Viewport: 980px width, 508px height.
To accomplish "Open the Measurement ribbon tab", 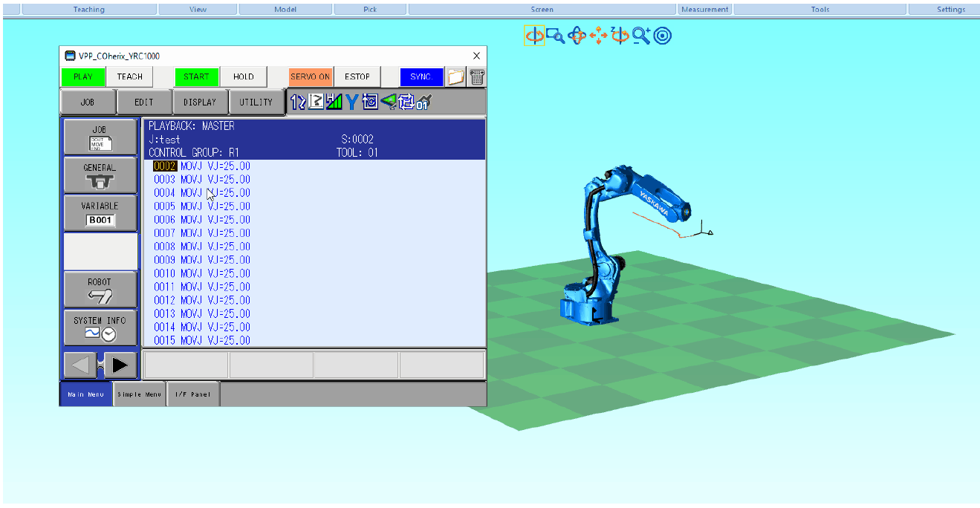I will pyautogui.click(x=705, y=10).
